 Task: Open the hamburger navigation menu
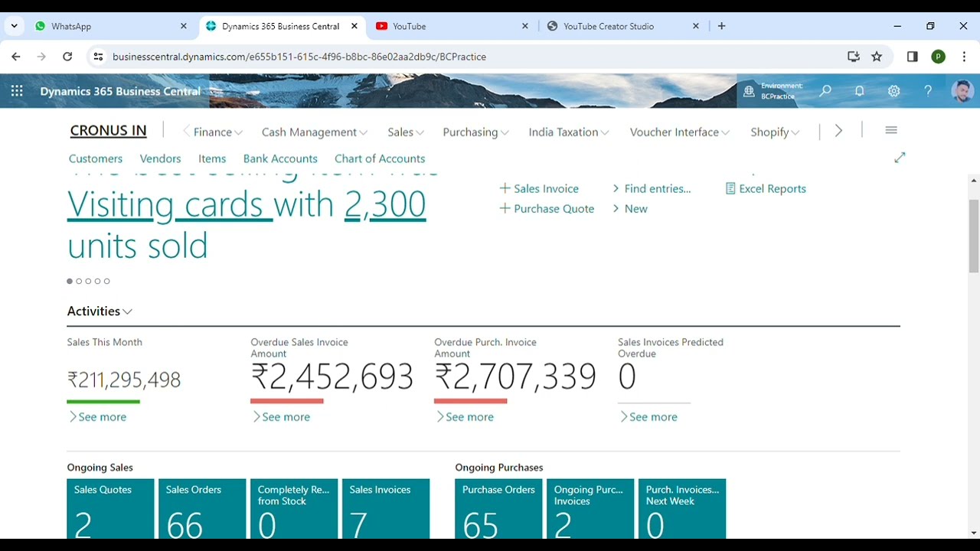click(891, 131)
